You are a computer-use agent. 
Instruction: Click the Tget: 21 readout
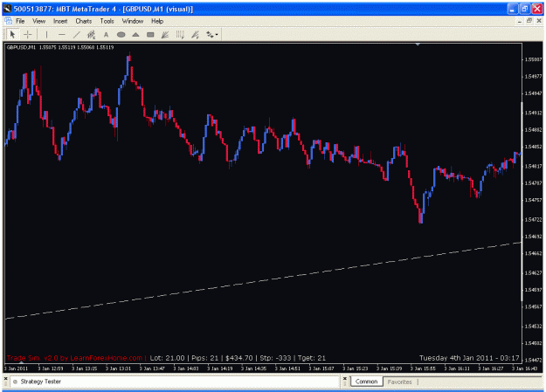(x=312, y=358)
